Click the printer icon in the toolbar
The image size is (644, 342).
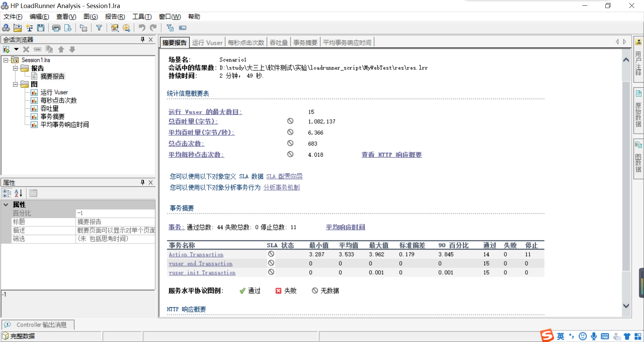(x=56, y=28)
